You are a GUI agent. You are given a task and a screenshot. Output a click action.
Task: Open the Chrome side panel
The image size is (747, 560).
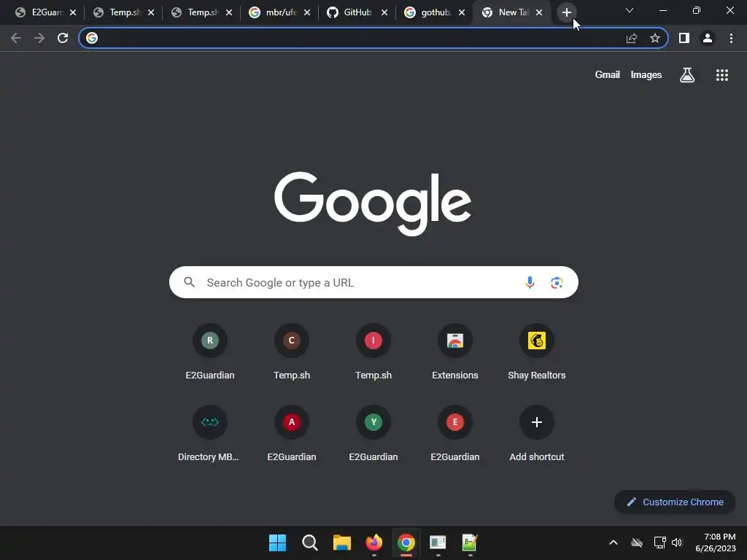pos(684,38)
